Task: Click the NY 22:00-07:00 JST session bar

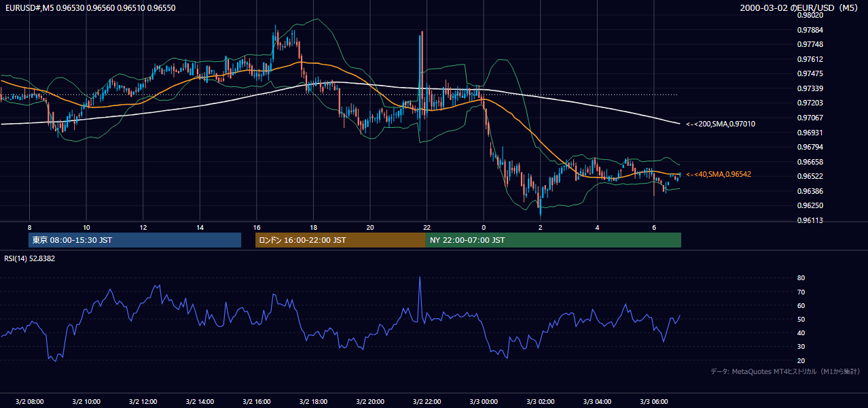Action: click(554, 240)
